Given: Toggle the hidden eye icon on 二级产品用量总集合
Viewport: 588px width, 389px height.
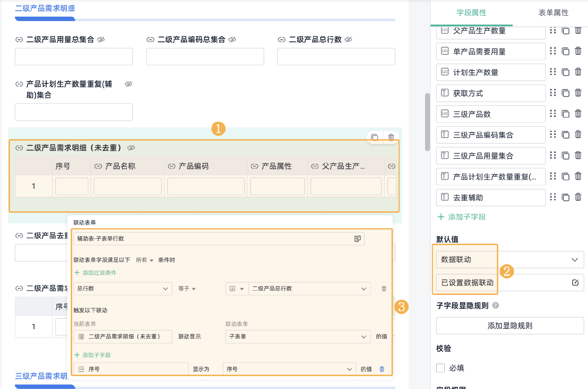Looking at the screenshot, I should click(x=101, y=40).
